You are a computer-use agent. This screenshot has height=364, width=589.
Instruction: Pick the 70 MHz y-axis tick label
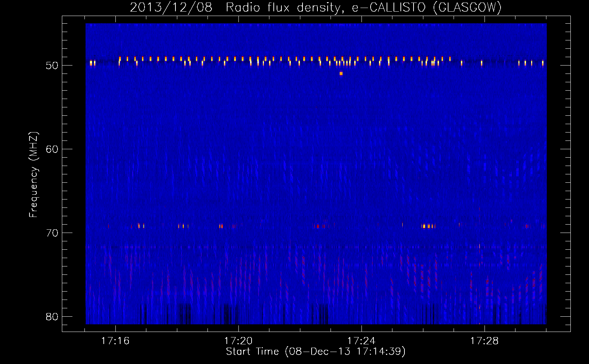tap(52, 233)
